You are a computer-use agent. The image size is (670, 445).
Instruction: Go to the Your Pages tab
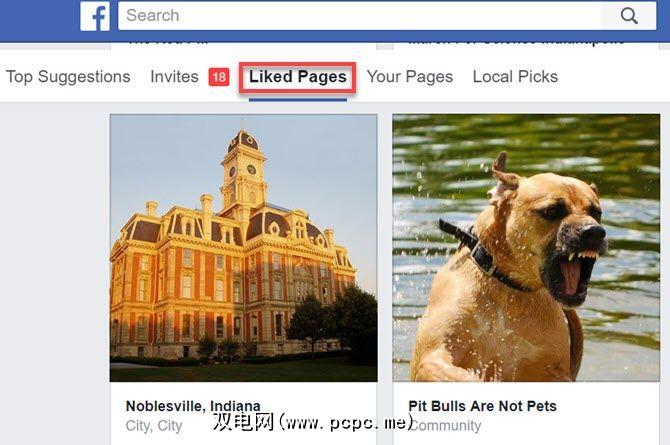click(410, 77)
